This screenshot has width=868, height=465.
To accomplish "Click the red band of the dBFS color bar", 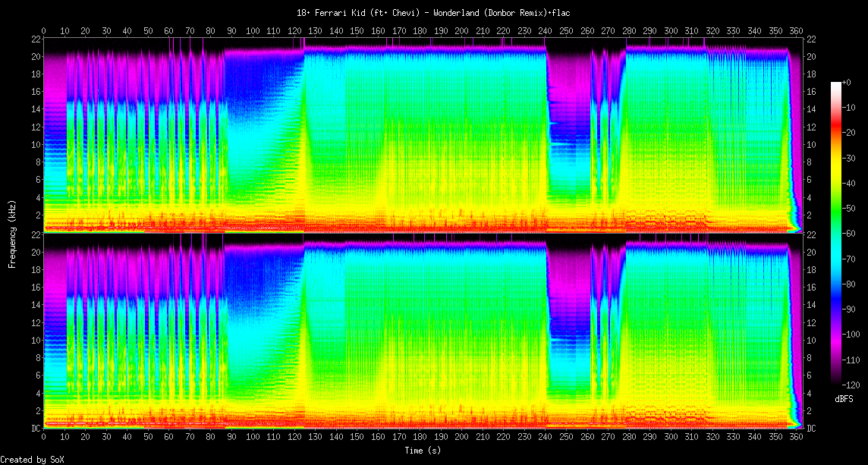I will point(836,135).
